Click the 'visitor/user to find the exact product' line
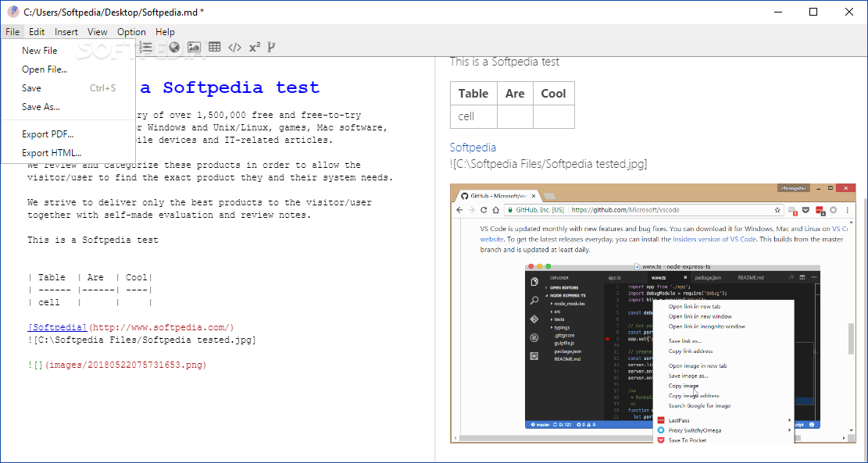868x463 pixels. [x=210, y=177]
